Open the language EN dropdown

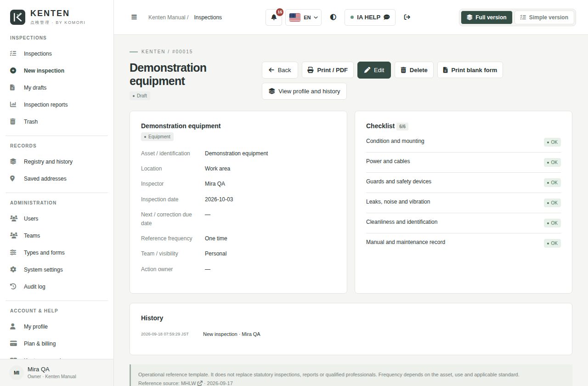(304, 17)
